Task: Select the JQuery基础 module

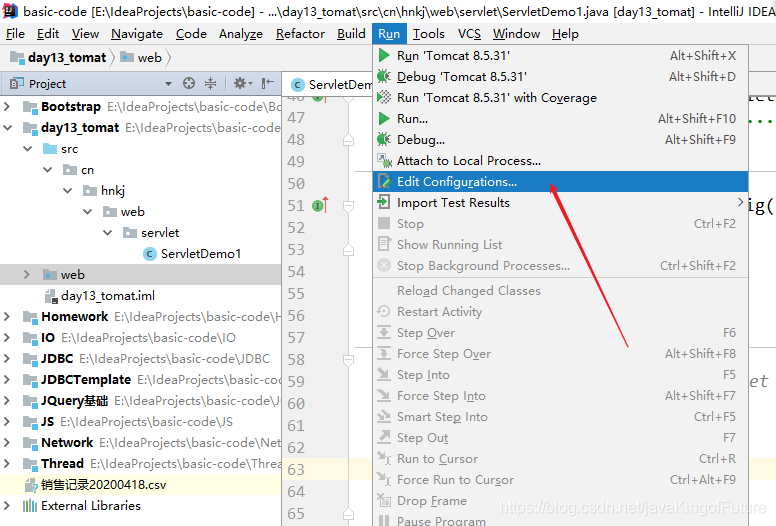Action: point(74,400)
